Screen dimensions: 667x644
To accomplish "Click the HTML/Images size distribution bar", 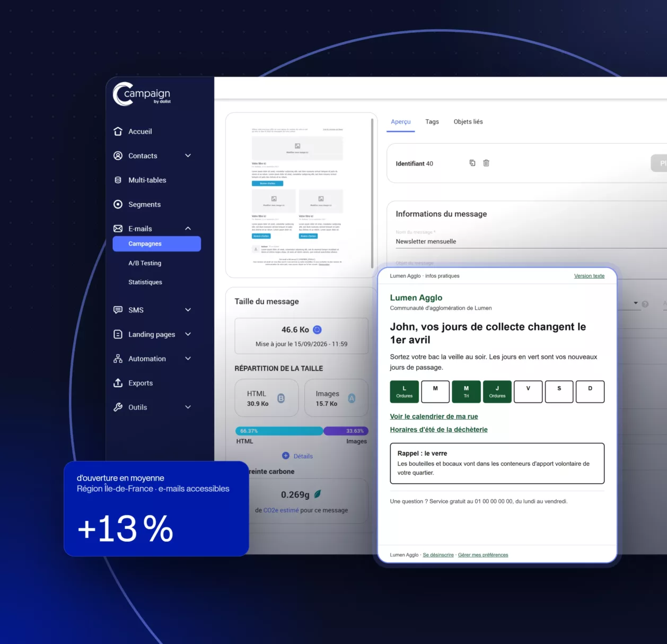I will (302, 431).
